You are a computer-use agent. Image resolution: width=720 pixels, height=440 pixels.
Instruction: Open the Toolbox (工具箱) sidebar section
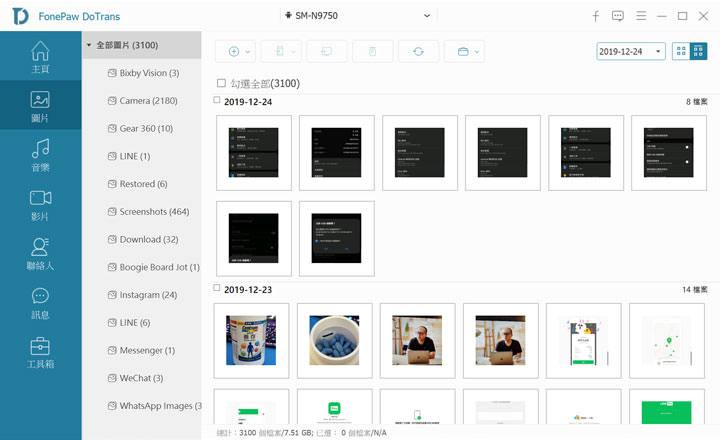(40, 353)
